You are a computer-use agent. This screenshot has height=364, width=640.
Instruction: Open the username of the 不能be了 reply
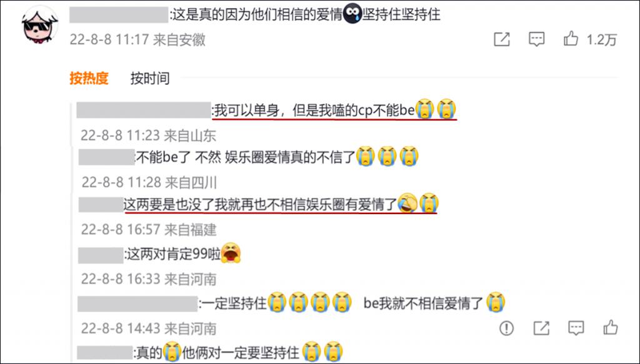coord(106,157)
